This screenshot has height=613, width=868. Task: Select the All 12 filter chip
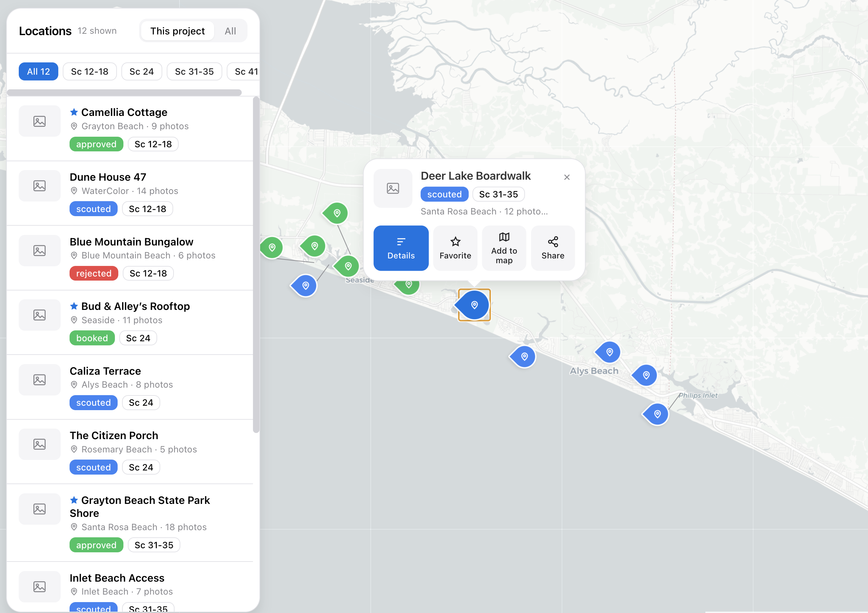(x=39, y=72)
